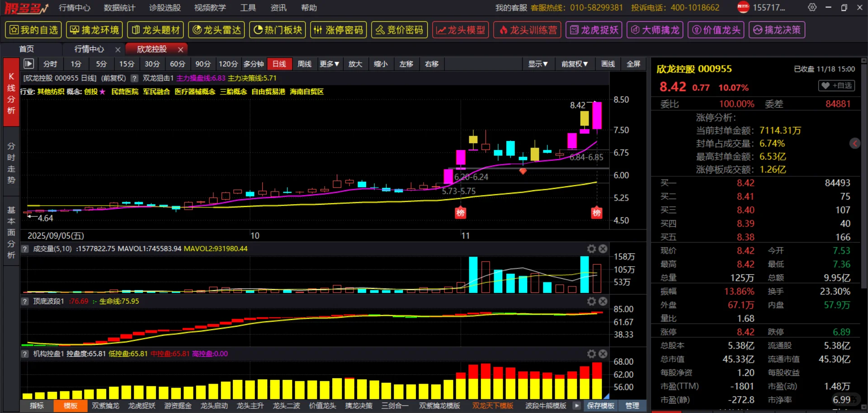
Task: Add stock to watchlist with +自选
Action: 837,85
